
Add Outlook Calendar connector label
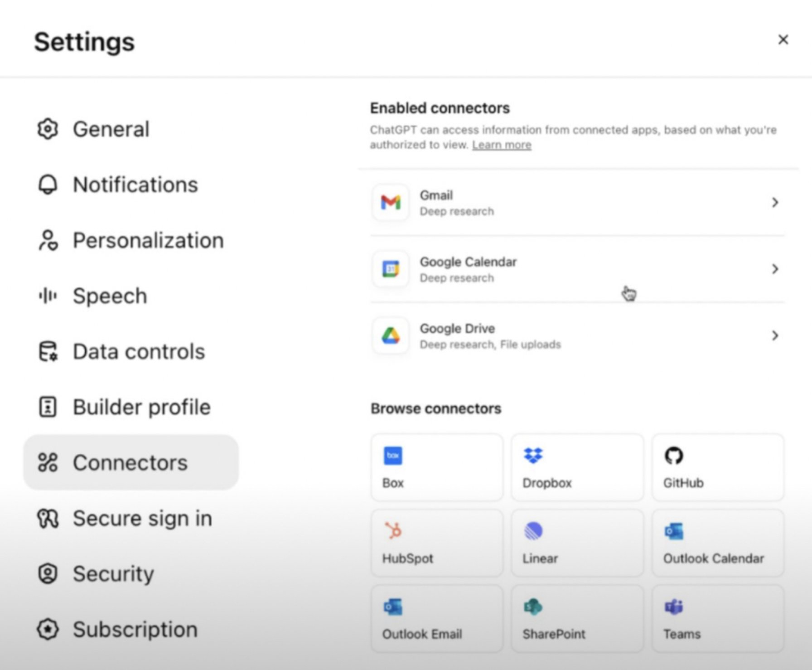714,558
